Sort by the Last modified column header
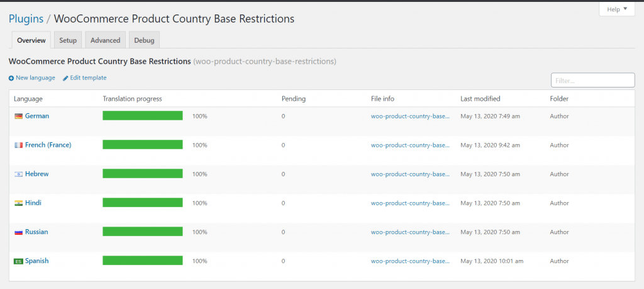 click(480, 99)
